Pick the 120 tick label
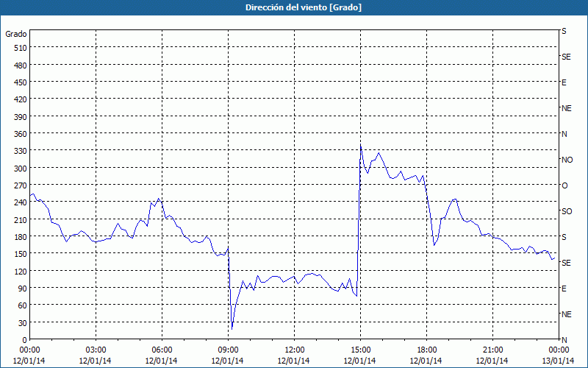The image size is (588, 368). pos(21,271)
